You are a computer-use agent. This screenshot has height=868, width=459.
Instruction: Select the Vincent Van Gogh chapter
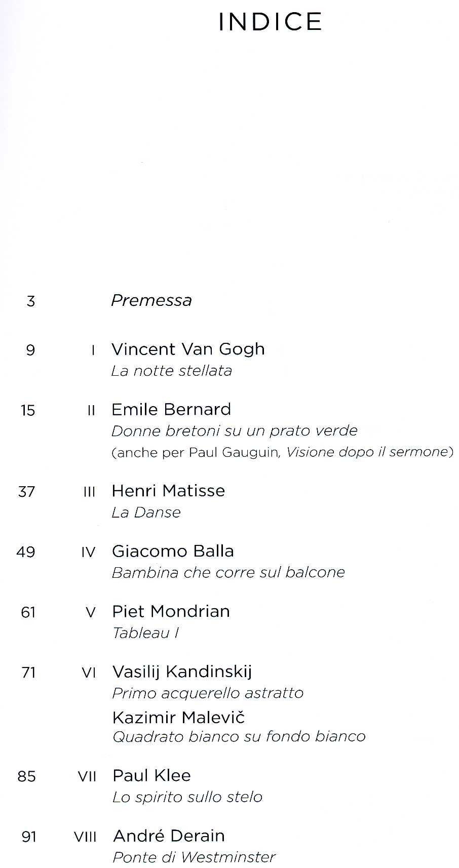[188, 349]
